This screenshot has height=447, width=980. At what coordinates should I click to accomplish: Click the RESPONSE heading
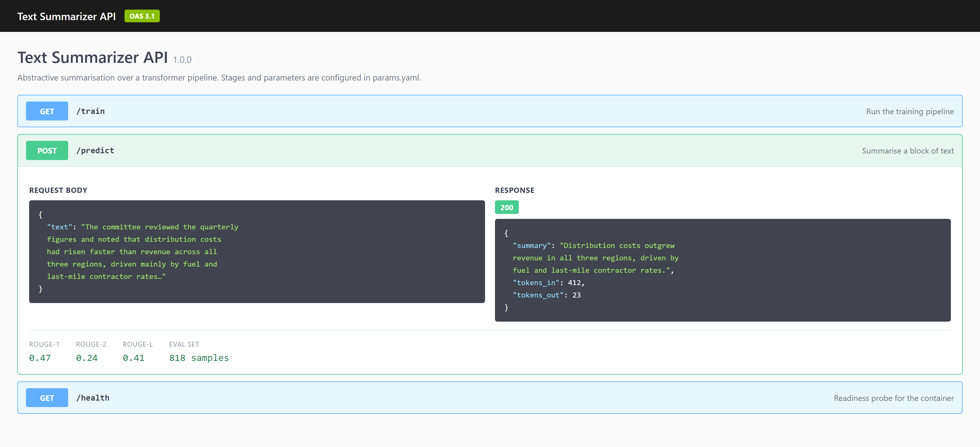514,190
